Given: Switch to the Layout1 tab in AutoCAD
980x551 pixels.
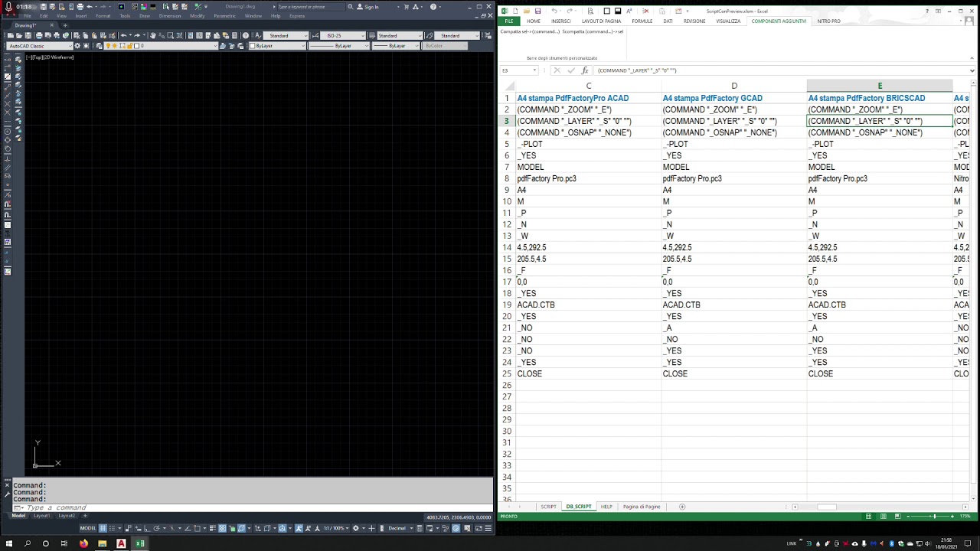Looking at the screenshot, I should click(42, 516).
